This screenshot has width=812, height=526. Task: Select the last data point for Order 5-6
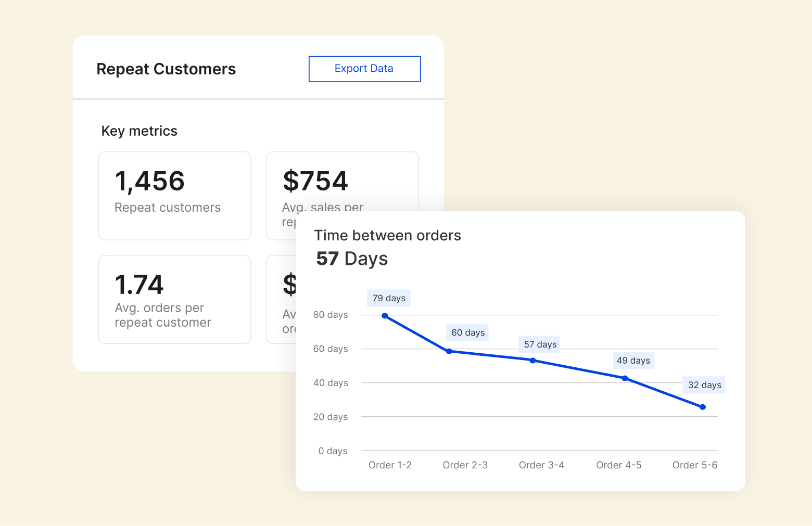pyautogui.click(x=703, y=407)
